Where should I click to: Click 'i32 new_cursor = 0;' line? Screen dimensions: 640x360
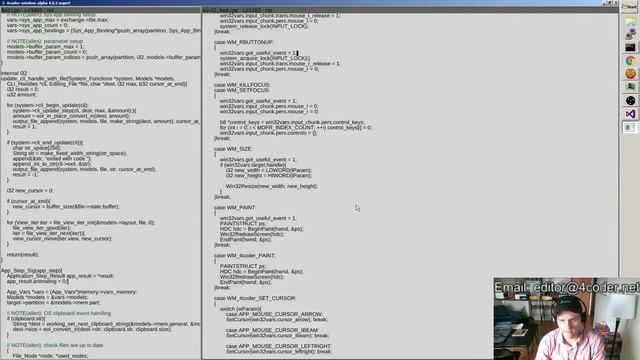tap(30, 191)
